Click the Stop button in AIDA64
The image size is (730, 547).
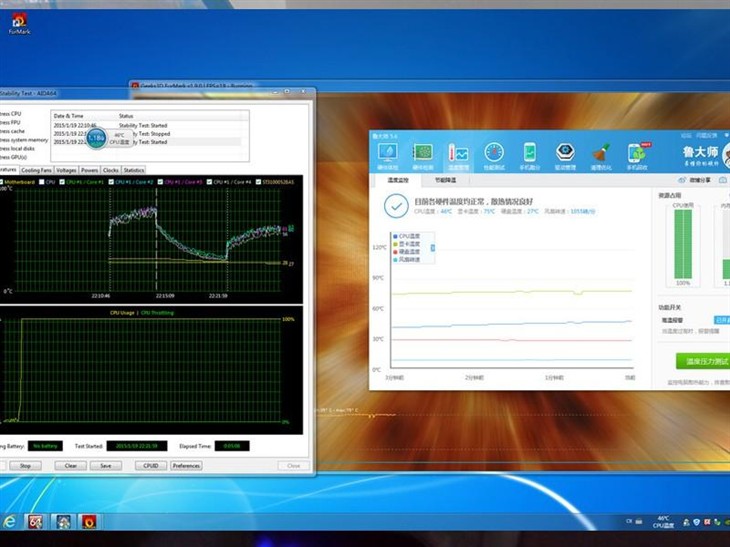coord(25,466)
